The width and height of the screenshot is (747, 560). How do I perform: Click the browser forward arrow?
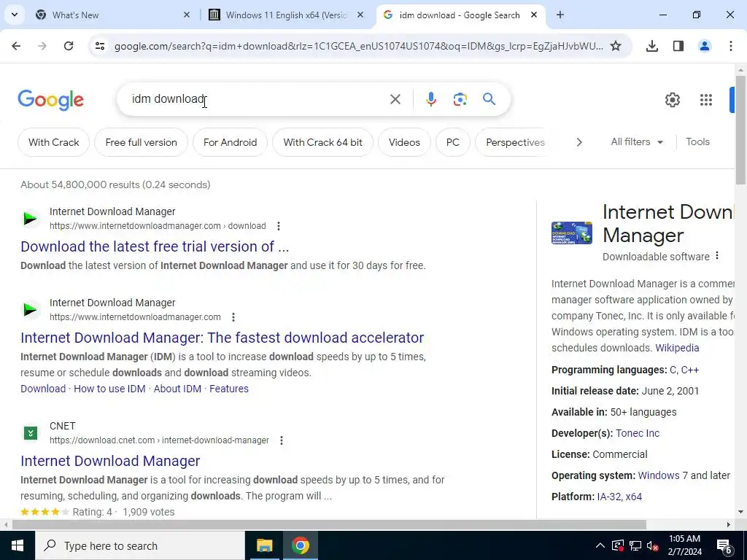coord(42,46)
